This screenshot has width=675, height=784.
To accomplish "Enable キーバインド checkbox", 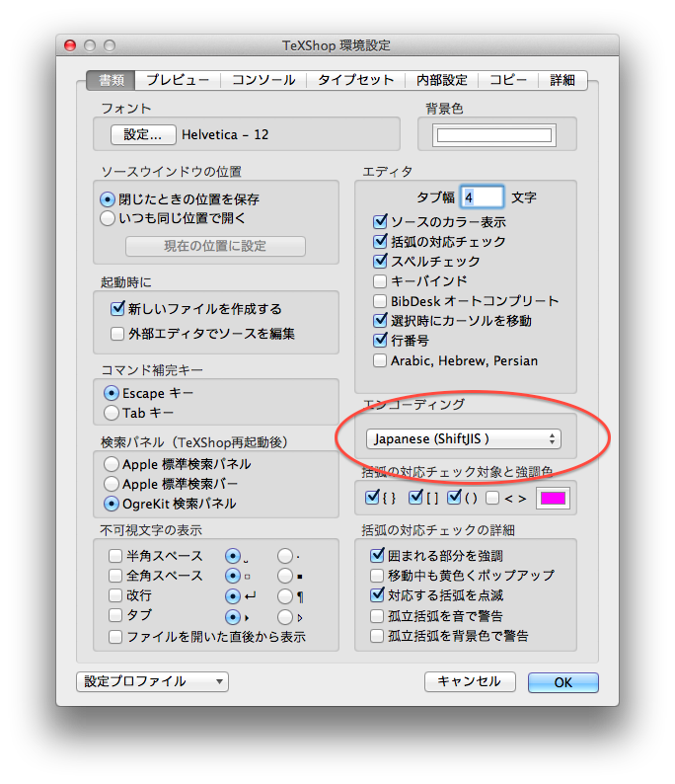I will coord(380,281).
